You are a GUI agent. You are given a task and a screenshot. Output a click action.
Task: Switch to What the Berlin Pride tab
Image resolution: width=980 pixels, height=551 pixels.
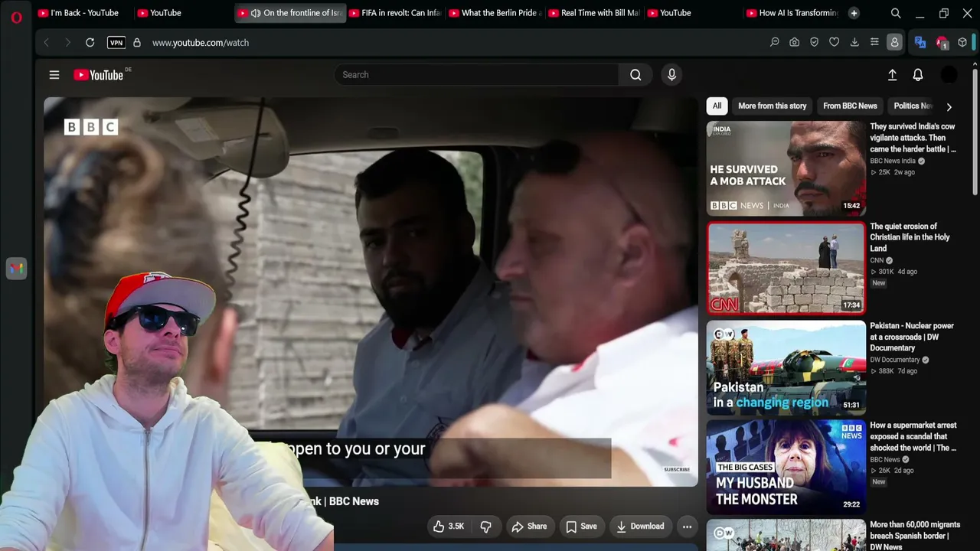(495, 13)
